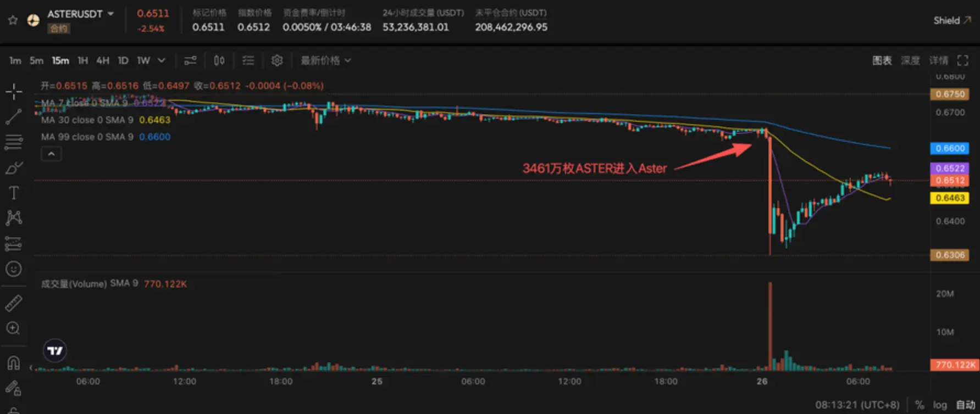This screenshot has width=980, height=414.
Task: Open the candlestick chart type icon
Action: pyautogui.click(x=219, y=60)
